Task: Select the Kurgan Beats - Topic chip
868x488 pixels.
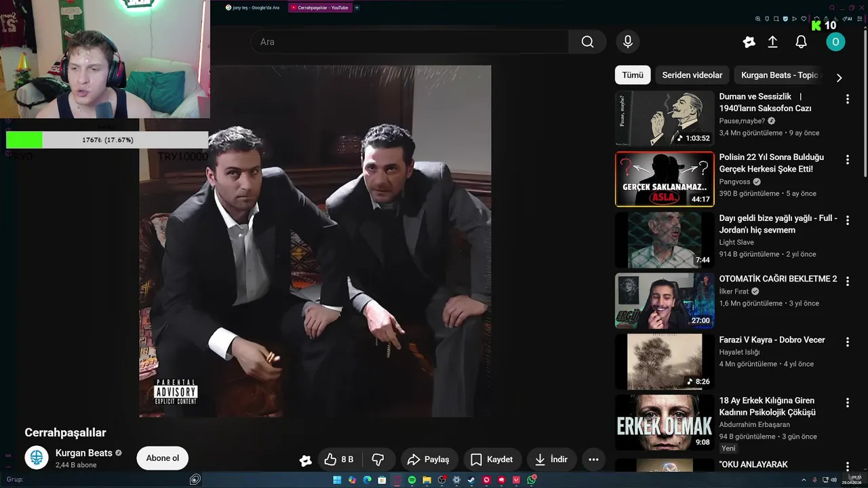Action: [780, 75]
